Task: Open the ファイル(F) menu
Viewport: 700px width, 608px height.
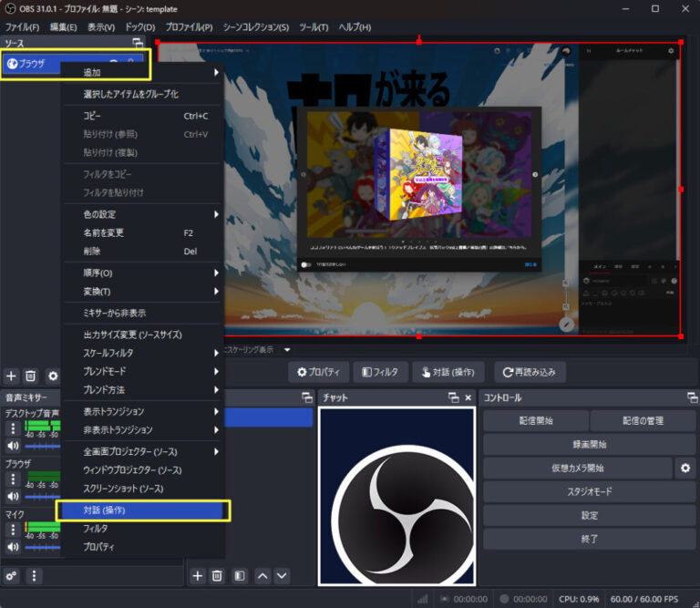Action: (x=23, y=27)
